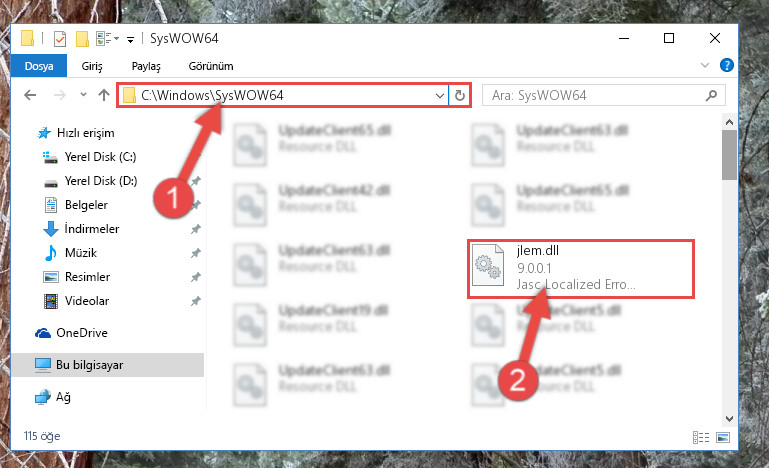This screenshot has width=769, height=468.
Task: Click the Properties checkmark icon in title bar
Action: click(x=60, y=38)
